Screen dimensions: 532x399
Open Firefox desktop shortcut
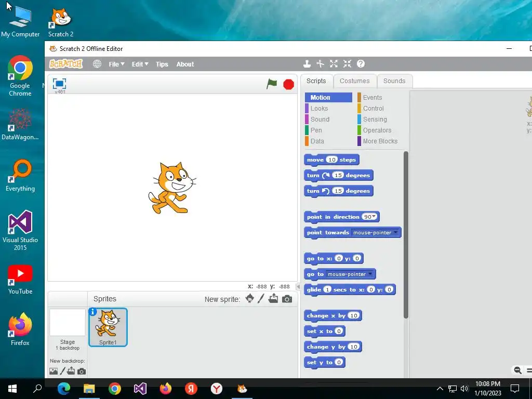coord(20,329)
